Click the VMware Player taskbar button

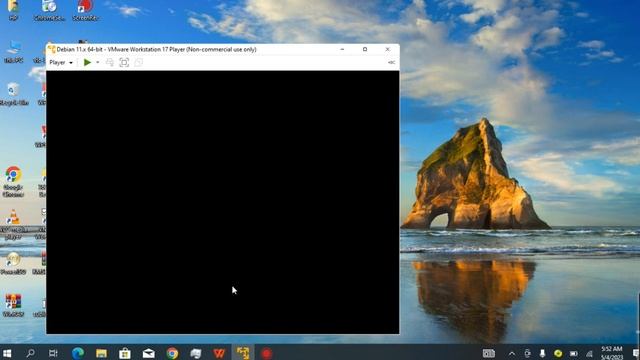pos(243,353)
